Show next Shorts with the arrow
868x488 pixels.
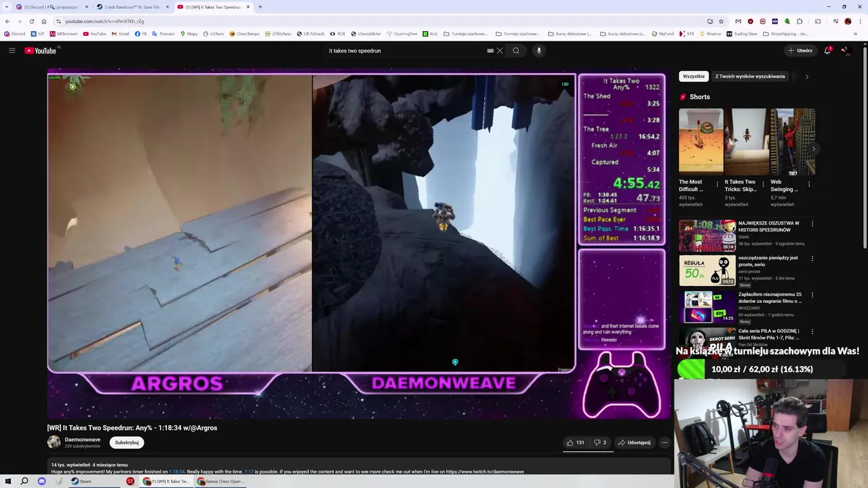tap(813, 149)
